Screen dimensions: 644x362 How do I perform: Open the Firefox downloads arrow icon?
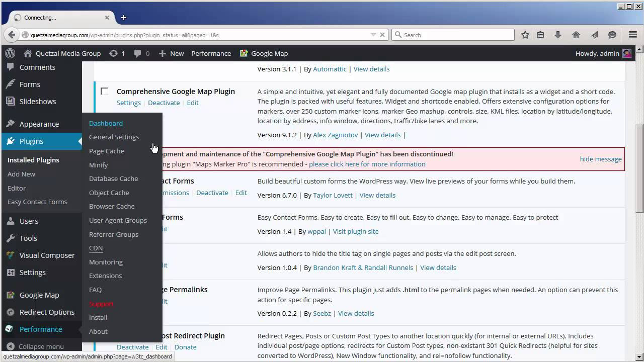point(558,35)
